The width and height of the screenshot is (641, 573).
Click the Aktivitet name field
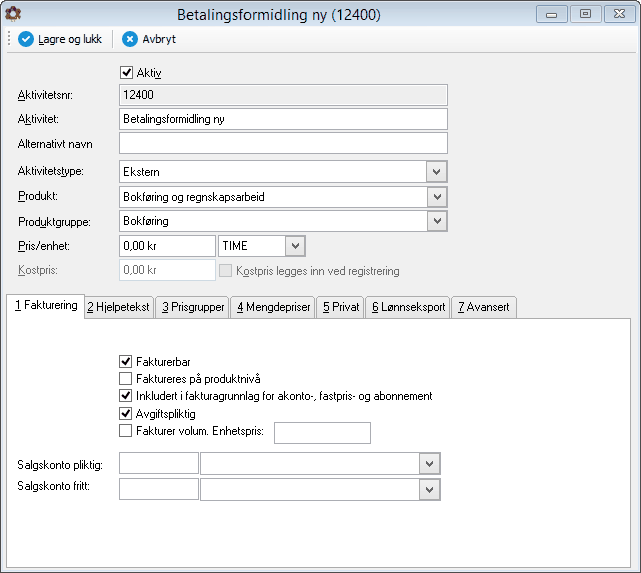tap(283, 119)
